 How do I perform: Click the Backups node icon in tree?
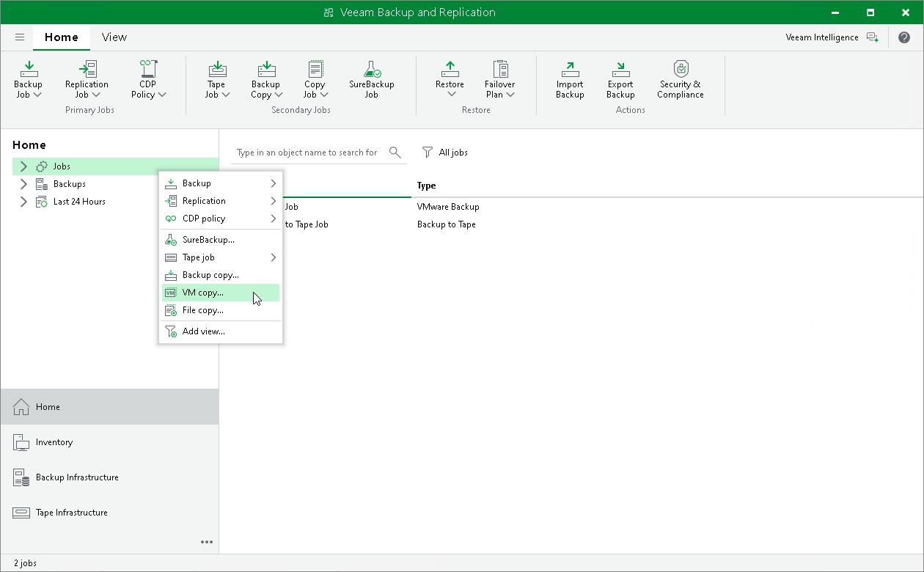[x=42, y=184]
